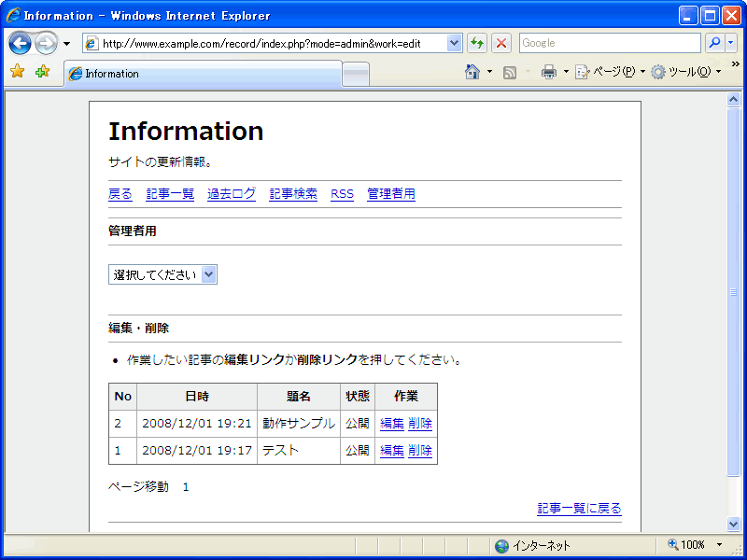Click the search magnifier icon
The image size is (747, 560).
coord(714,43)
